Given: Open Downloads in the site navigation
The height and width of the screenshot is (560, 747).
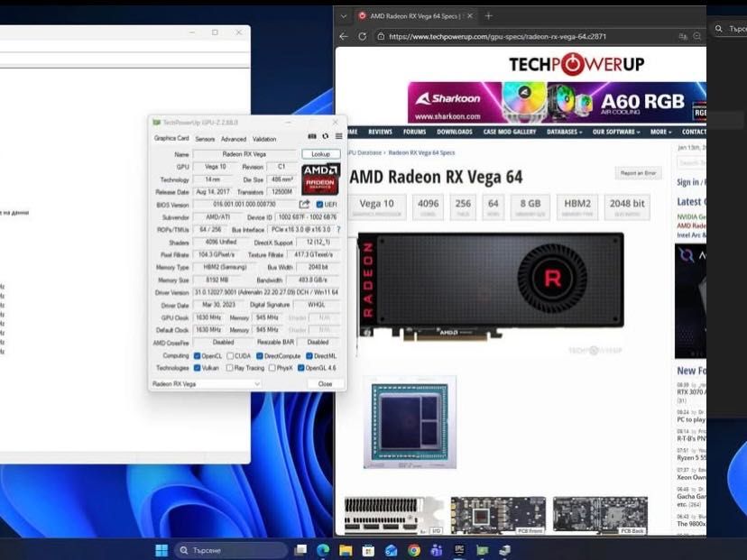Looking at the screenshot, I should tap(455, 132).
